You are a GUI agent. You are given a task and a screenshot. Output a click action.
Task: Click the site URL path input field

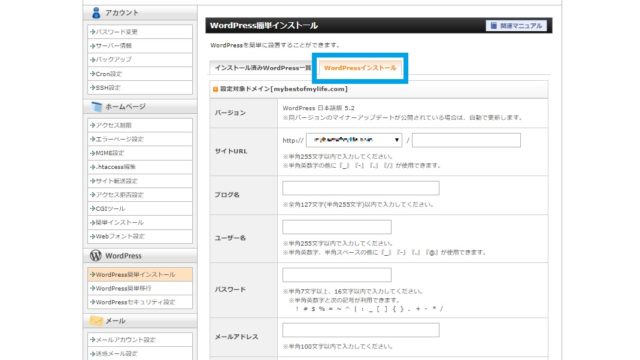(x=466, y=140)
